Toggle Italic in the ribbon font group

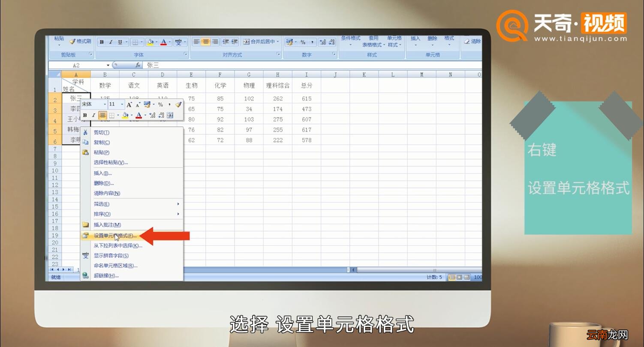point(111,42)
